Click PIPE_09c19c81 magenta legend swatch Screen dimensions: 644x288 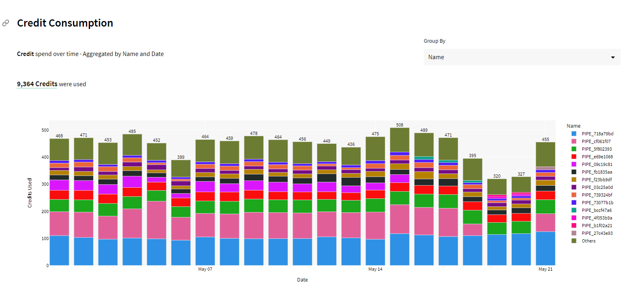tap(574, 164)
